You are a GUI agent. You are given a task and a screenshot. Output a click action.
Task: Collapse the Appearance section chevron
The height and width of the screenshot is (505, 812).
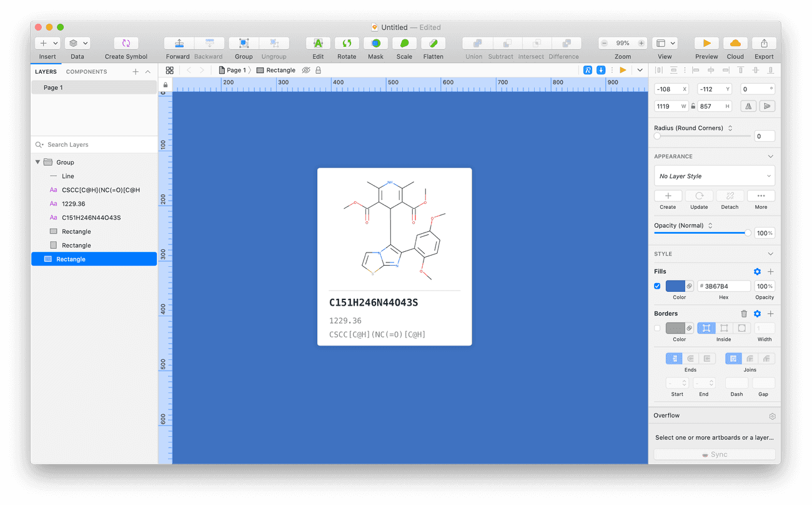770,156
